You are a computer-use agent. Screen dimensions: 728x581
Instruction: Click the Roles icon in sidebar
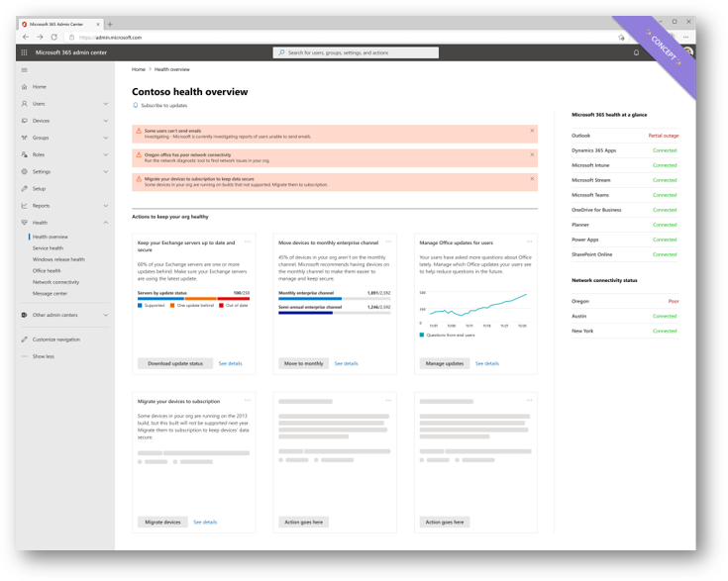pos(24,154)
